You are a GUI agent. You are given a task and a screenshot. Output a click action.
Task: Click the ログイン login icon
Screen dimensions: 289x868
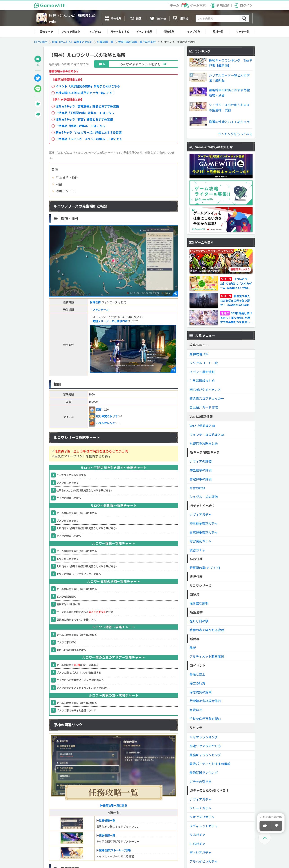[236, 5]
